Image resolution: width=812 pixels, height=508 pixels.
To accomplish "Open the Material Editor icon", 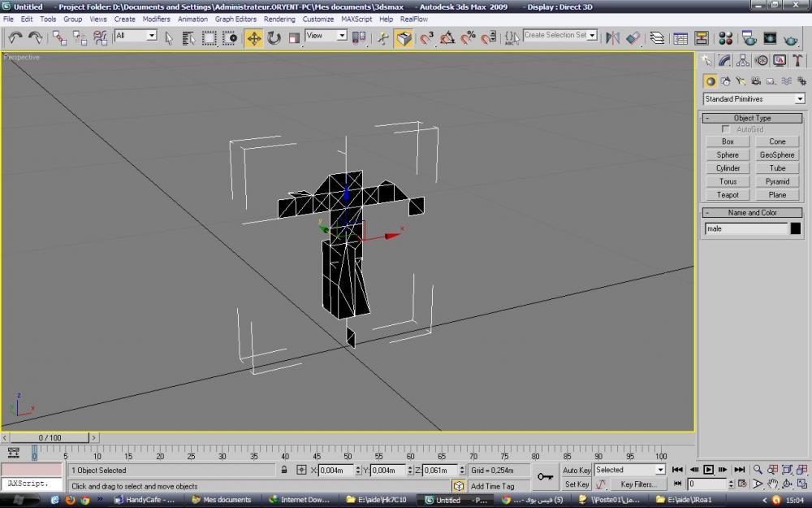I will tap(726, 38).
